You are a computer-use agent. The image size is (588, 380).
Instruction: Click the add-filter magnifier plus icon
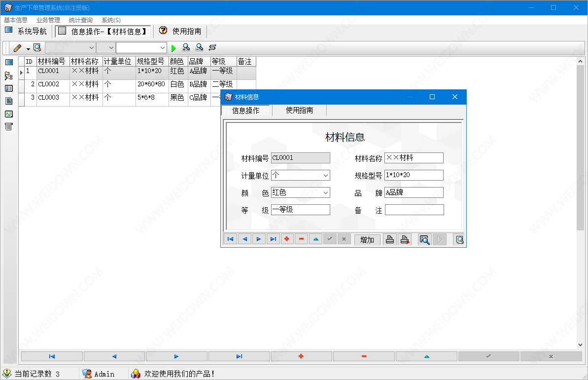click(x=186, y=48)
